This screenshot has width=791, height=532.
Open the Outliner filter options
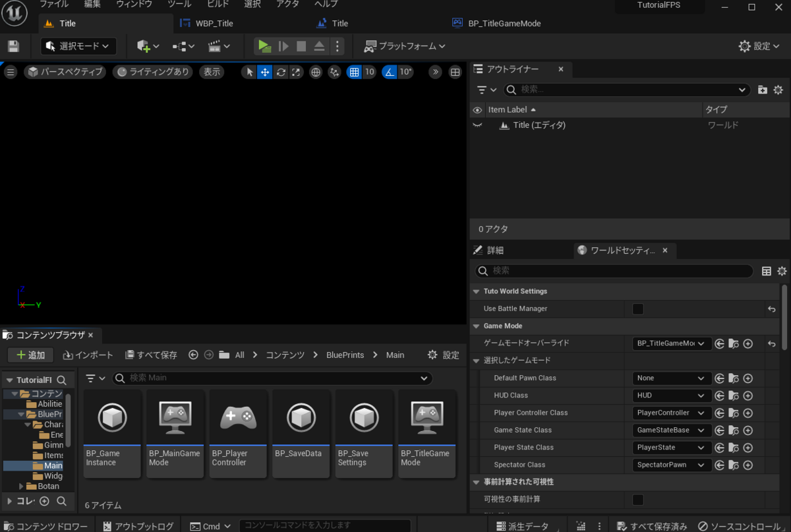coord(487,90)
